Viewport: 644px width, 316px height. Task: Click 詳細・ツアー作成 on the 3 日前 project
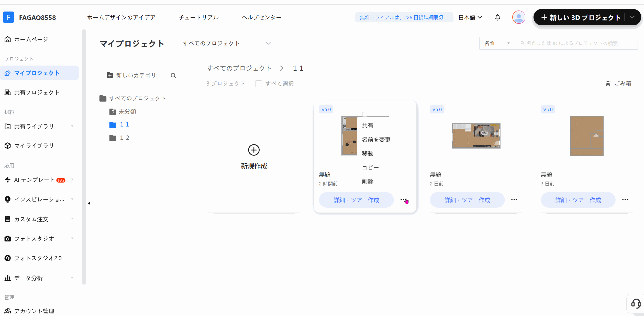point(578,200)
